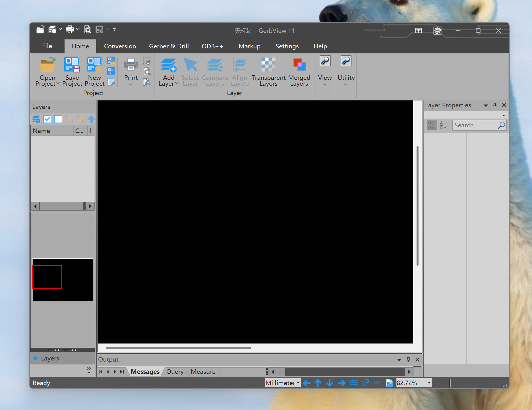This screenshot has height=410, width=532.
Task: Click the full screen icon in title bar
Action: (x=437, y=30)
